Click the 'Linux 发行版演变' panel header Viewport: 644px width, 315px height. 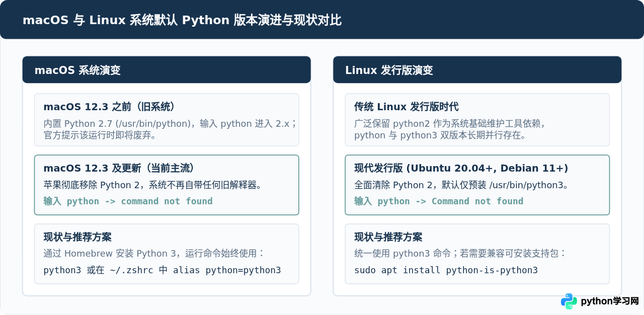pos(477,70)
